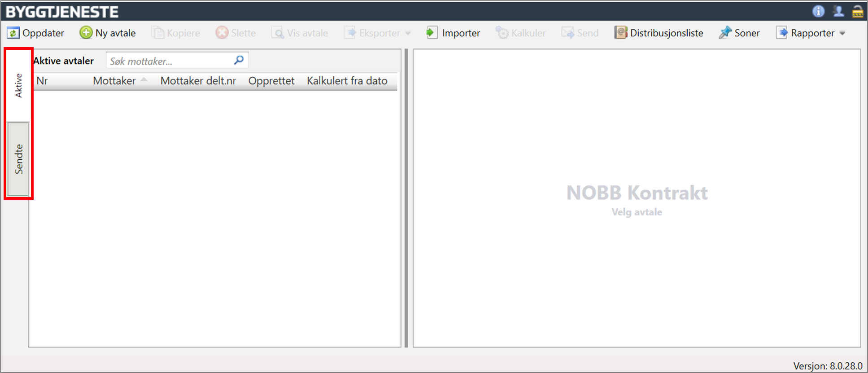The width and height of the screenshot is (868, 373).
Task: Click the Importer green arrow icon
Action: pyautogui.click(x=432, y=33)
